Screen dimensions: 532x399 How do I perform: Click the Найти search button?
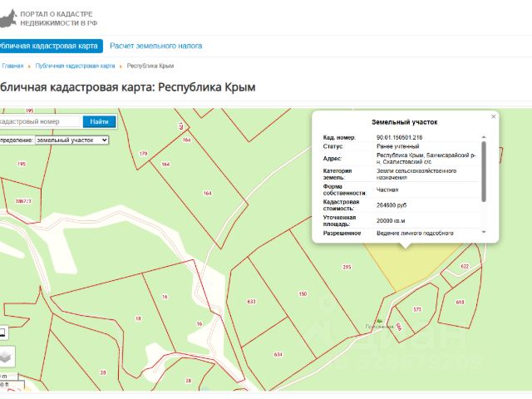coord(99,121)
